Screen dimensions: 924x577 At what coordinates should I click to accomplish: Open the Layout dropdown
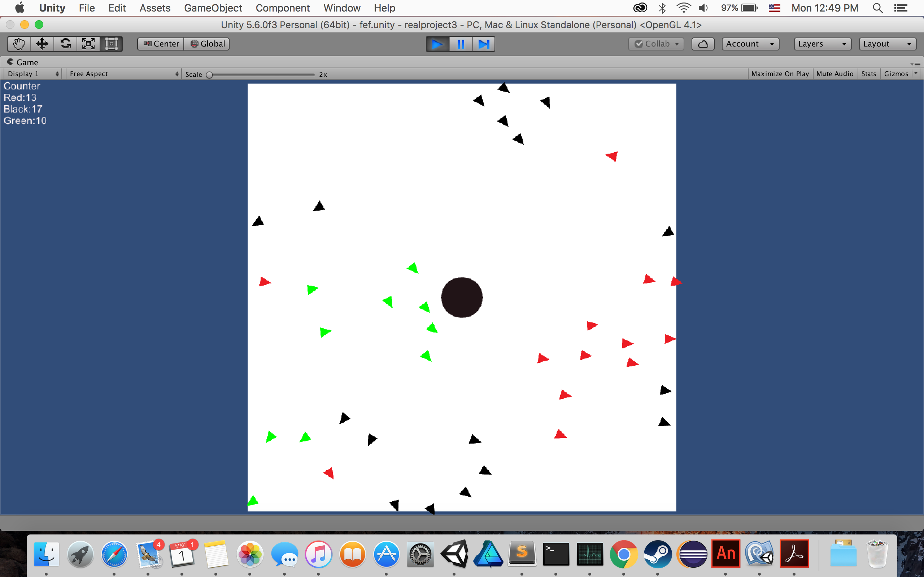887,44
